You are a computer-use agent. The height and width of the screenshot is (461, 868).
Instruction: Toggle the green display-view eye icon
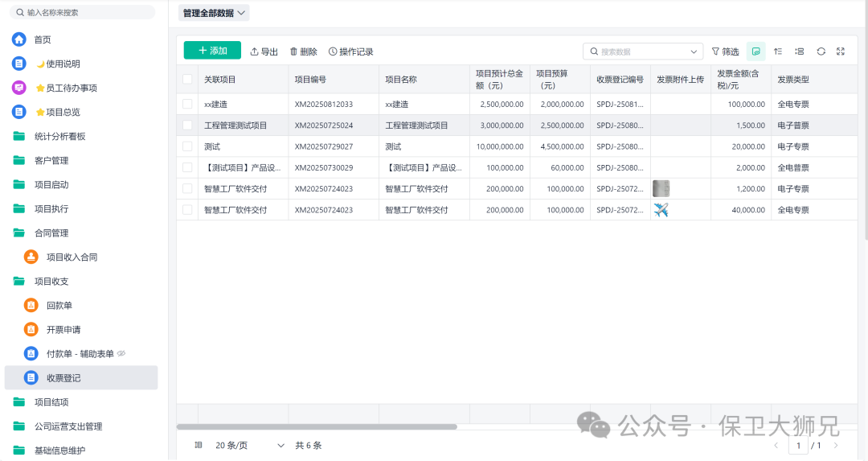[755, 51]
